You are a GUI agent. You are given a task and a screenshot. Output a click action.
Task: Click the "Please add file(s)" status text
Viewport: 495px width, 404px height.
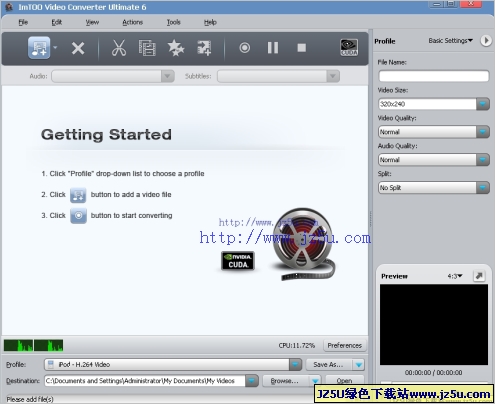click(x=30, y=399)
